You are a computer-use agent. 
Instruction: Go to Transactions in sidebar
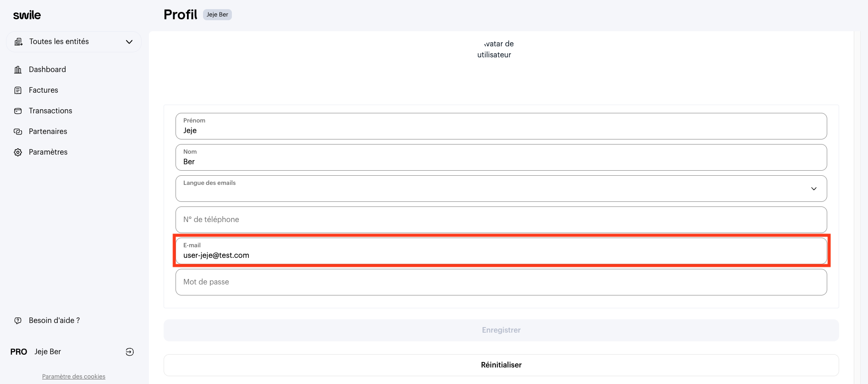pyautogui.click(x=50, y=111)
